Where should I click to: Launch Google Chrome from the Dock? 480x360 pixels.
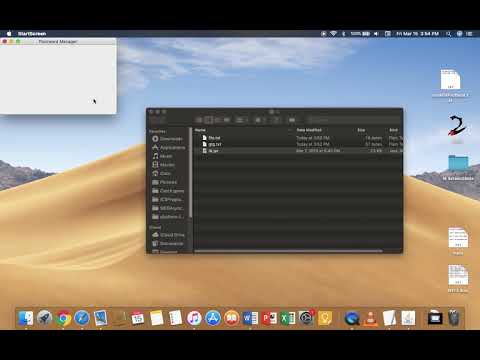coord(63,318)
